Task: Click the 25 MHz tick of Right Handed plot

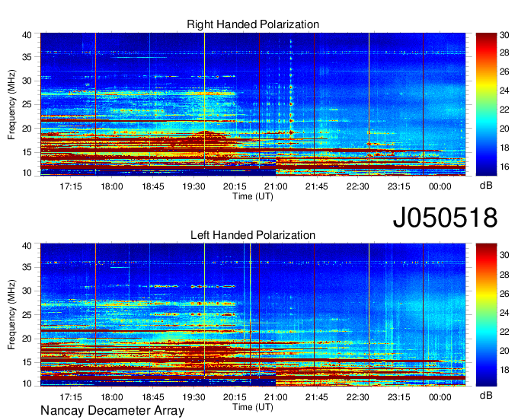Action: point(27,104)
